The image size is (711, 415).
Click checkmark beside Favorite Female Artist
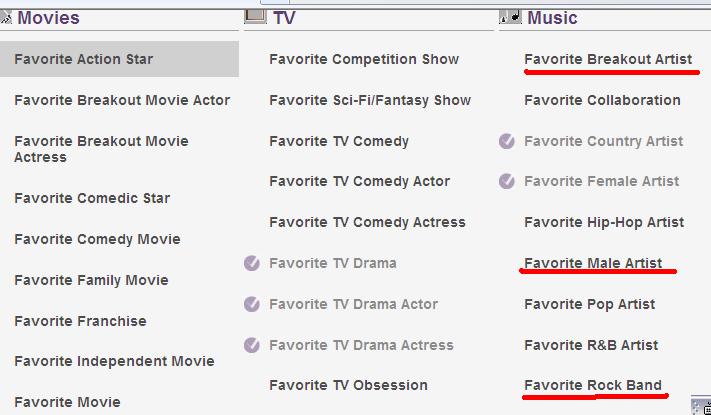point(507,181)
